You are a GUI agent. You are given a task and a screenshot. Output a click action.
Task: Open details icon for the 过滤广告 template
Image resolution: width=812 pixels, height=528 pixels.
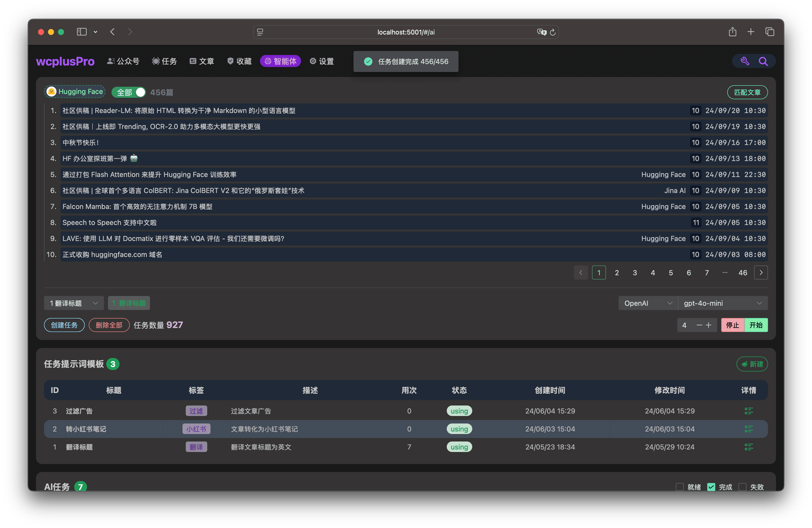coord(748,411)
